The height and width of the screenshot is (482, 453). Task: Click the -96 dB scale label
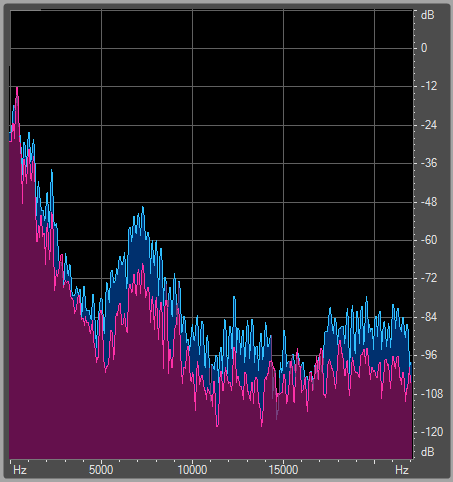coord(428,355)
